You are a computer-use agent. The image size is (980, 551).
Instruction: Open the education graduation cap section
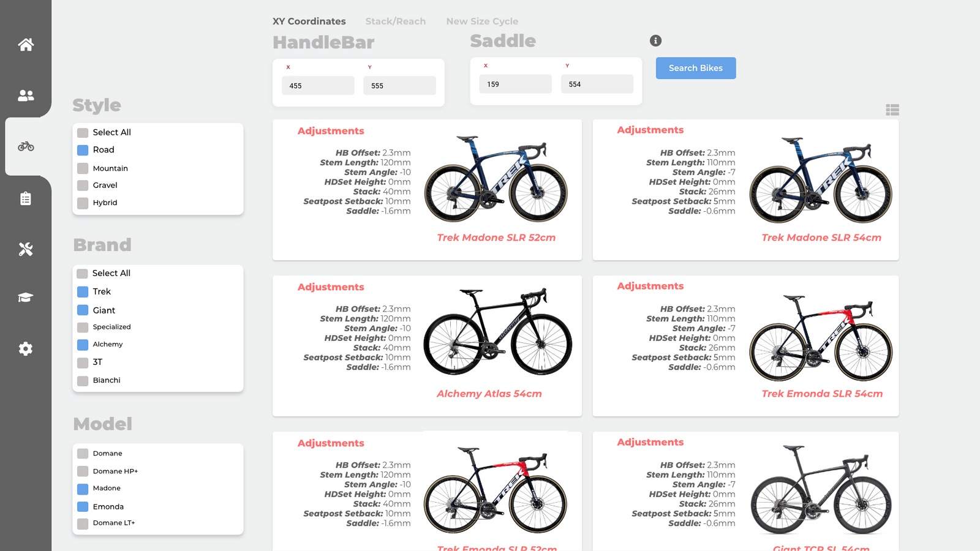pos(25,298)
